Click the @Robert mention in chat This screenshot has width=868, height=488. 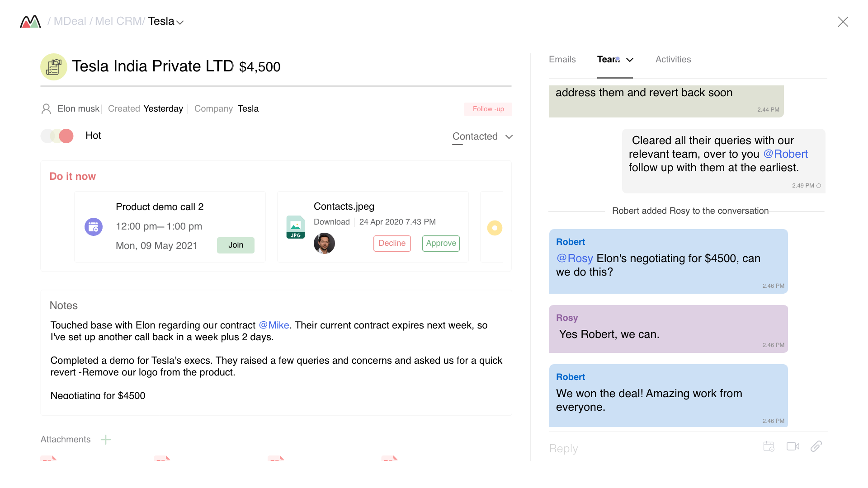[785, 154]
